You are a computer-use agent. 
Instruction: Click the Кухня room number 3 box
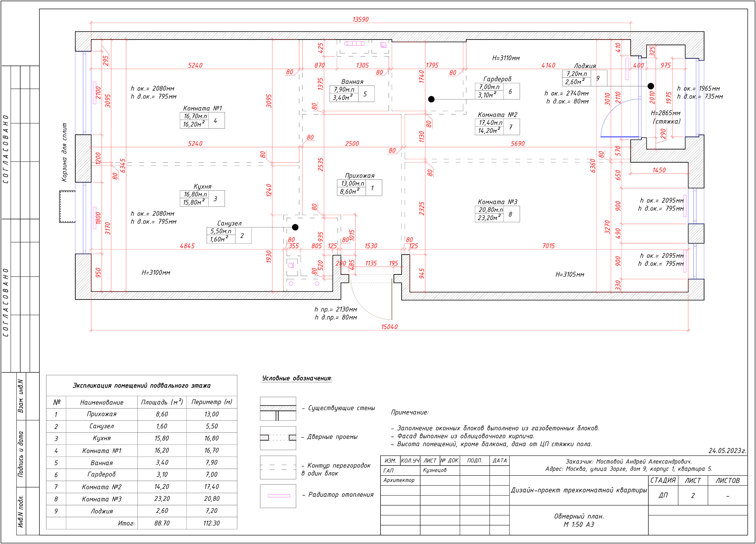pos(216,199)
